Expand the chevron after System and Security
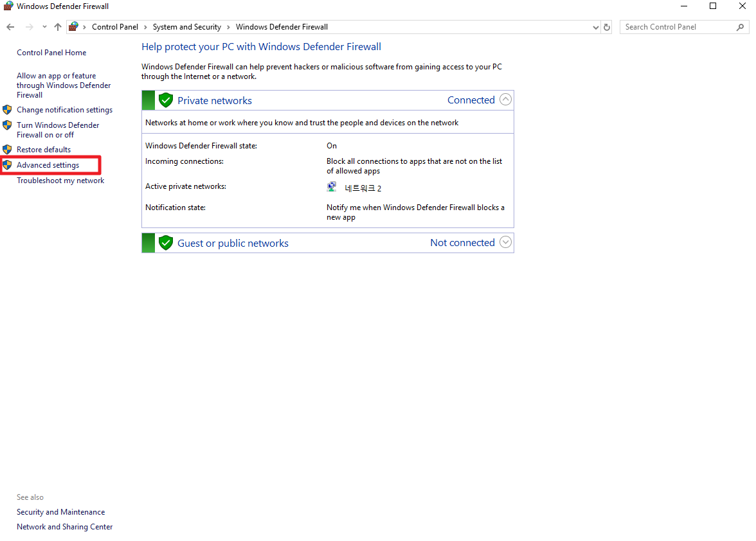This screenshot has height=541, width=756. (x=228, y=27)
